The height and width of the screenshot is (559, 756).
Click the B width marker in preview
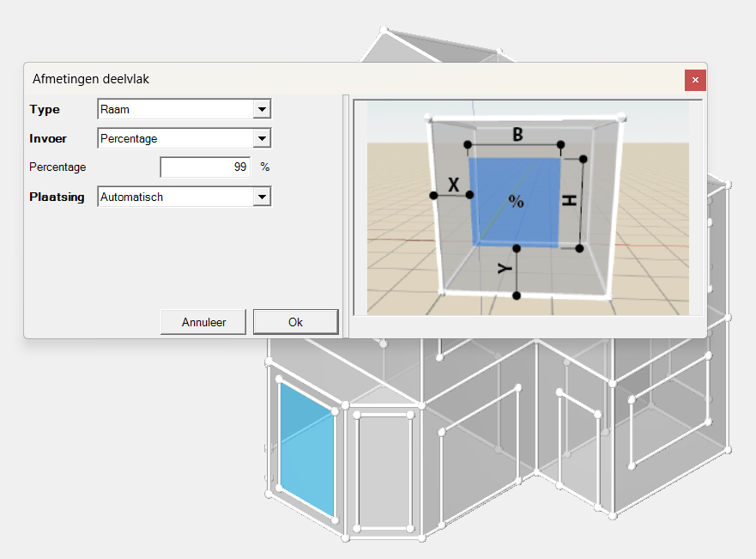click(517, 135)
